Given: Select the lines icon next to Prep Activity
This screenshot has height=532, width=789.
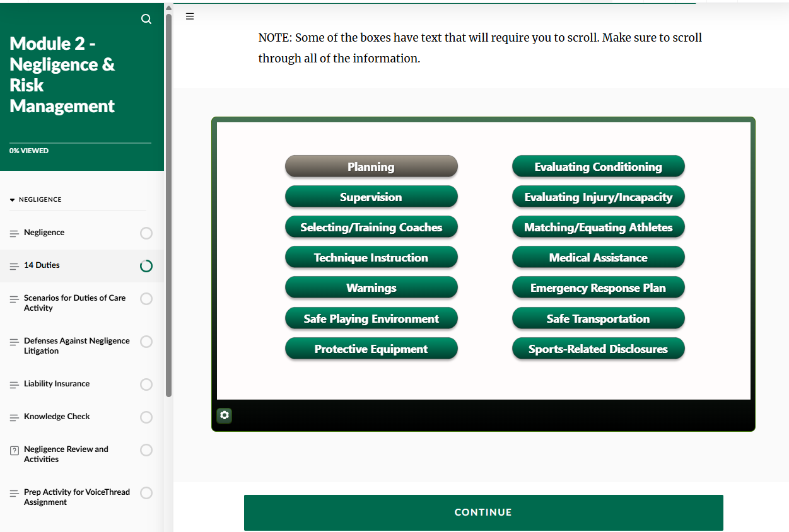Looking at the screenshot, I should click(13, 493).
